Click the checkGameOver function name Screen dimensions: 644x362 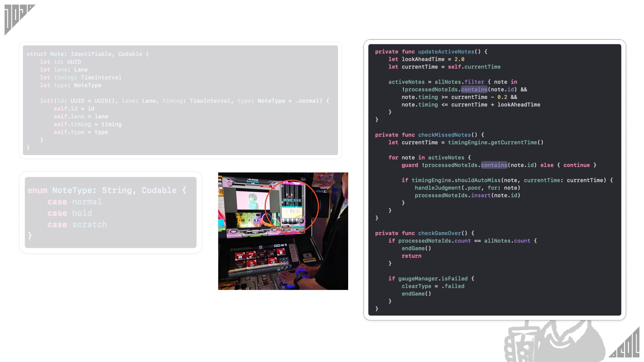click(439, 233)
